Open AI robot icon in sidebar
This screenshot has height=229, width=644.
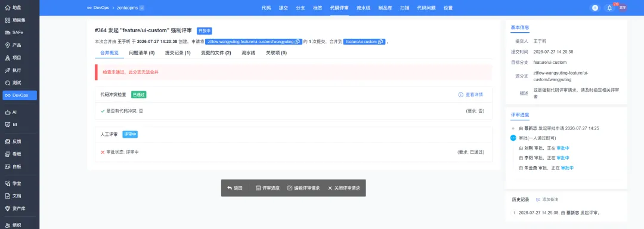[x=7, y=112]
